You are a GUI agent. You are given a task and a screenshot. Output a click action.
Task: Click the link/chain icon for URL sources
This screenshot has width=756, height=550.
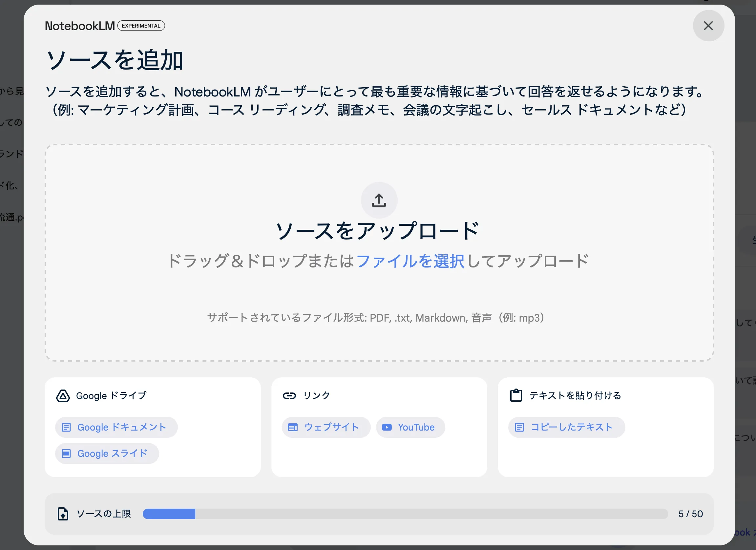pos(289,395)
